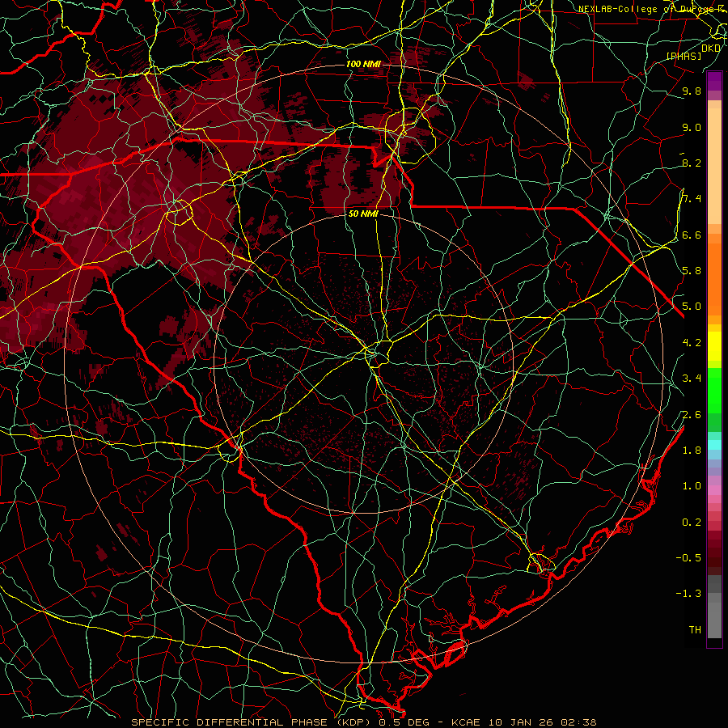Click the 2.6 value on the legend

(x=692, y=415)
